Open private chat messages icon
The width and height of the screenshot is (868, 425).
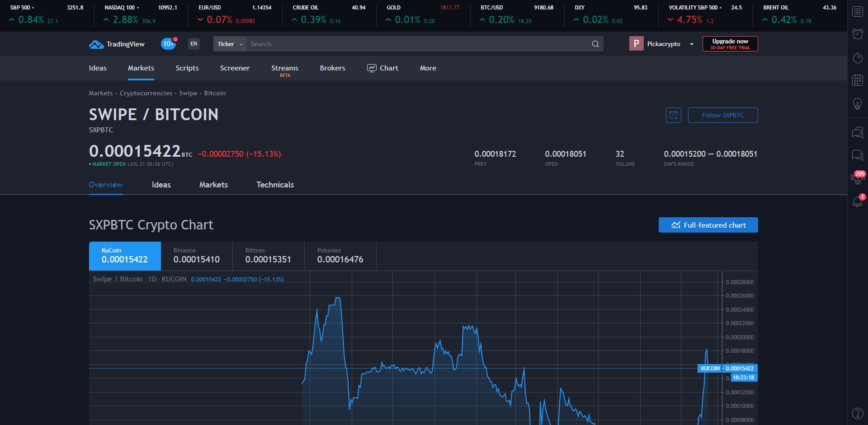point(857,155)
